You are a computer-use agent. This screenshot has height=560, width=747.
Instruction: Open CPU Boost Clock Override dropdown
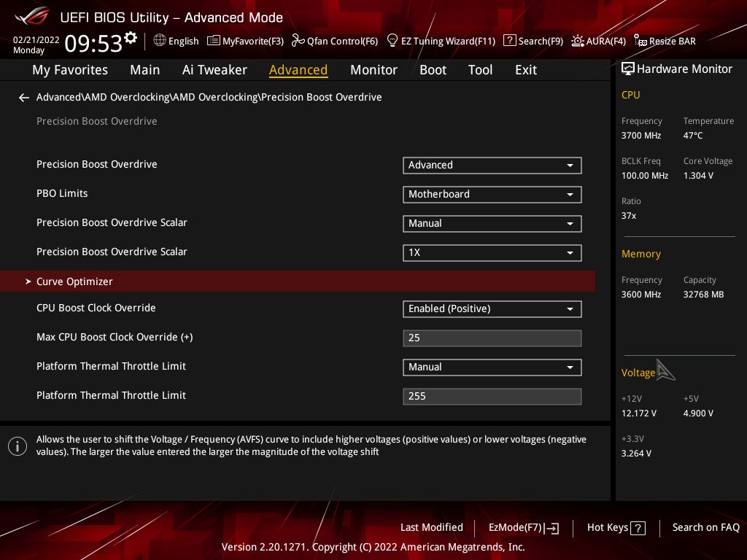[x=492, y=309]
